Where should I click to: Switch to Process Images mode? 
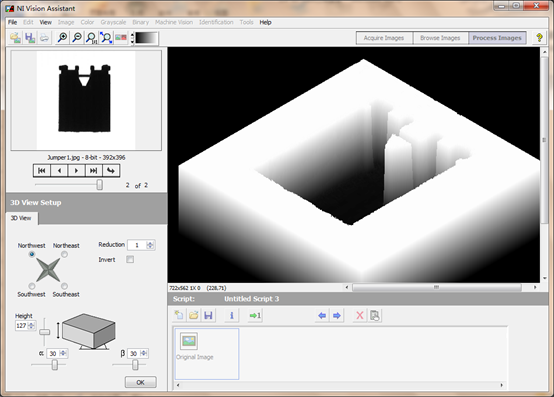click(497, 38)
